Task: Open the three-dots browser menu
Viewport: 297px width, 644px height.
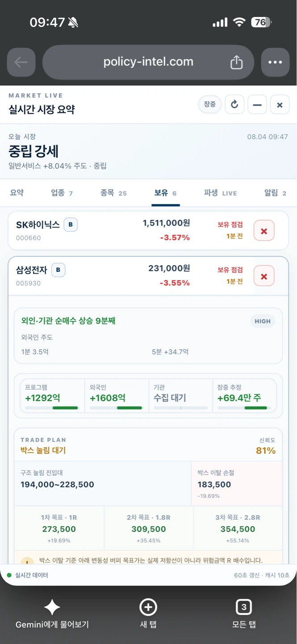Action: pyautogui.click(x=275, y=62)
